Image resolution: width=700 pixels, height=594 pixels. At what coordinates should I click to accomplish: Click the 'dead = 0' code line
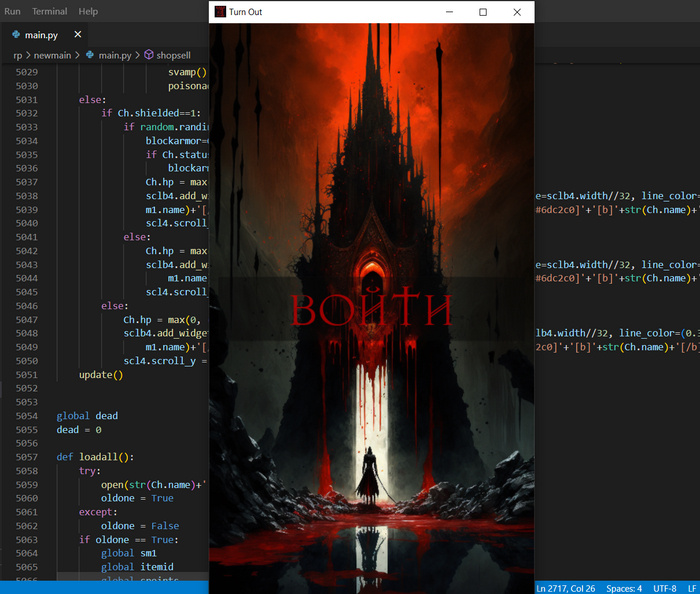coord(79,430)
